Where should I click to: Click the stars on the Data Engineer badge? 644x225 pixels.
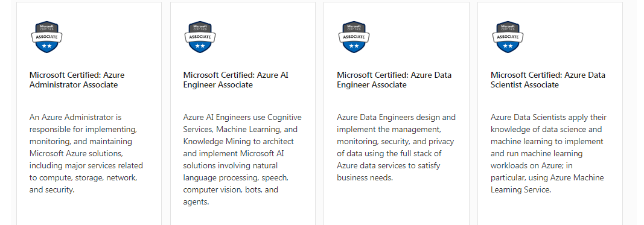point(354,46)
